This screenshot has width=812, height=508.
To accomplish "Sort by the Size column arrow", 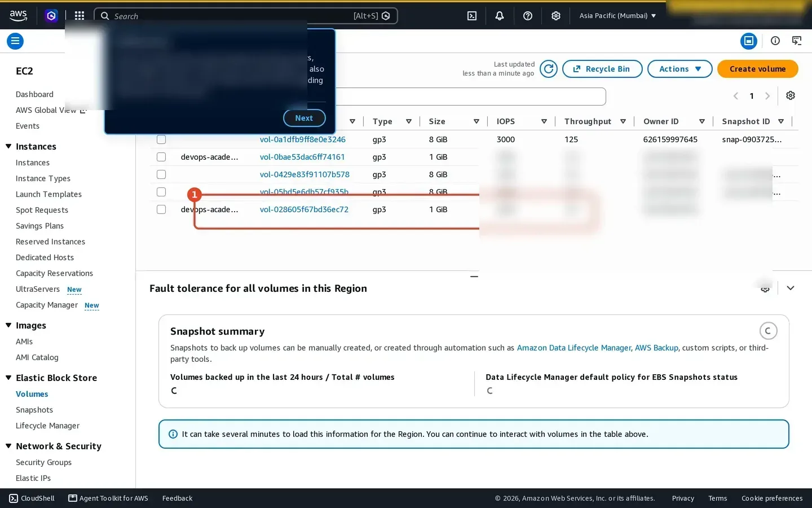I will 476,121.
